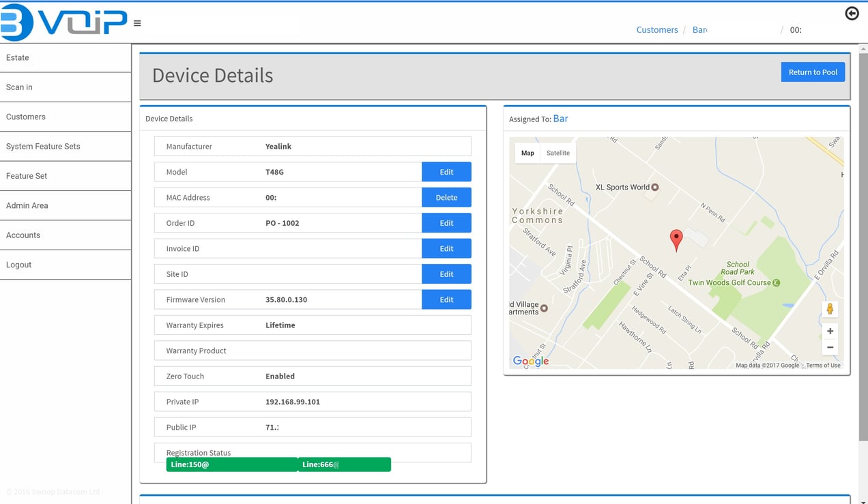
Task: Zoom out on the map
Action: [830, 347]
